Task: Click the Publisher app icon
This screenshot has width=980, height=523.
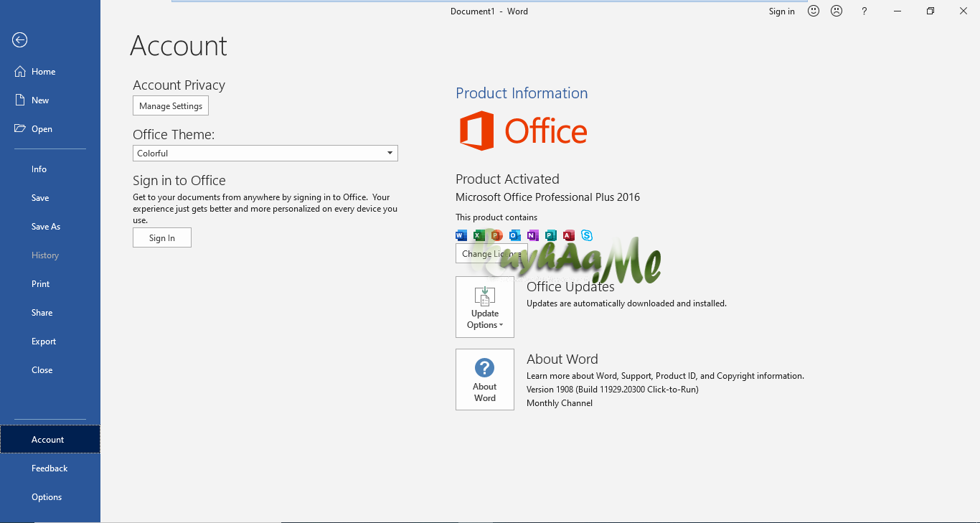Action: [551, 235]
